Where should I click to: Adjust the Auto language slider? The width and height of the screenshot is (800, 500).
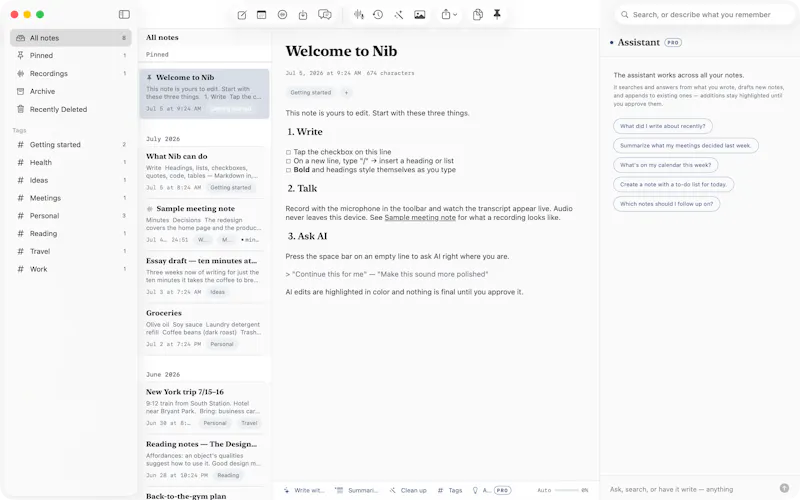point(566,490)
